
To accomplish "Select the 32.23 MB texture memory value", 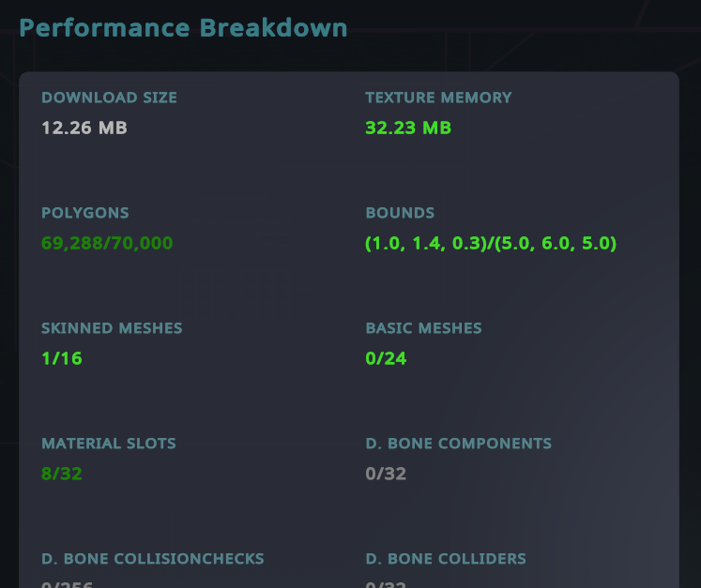I will click(x=408, y=128).
